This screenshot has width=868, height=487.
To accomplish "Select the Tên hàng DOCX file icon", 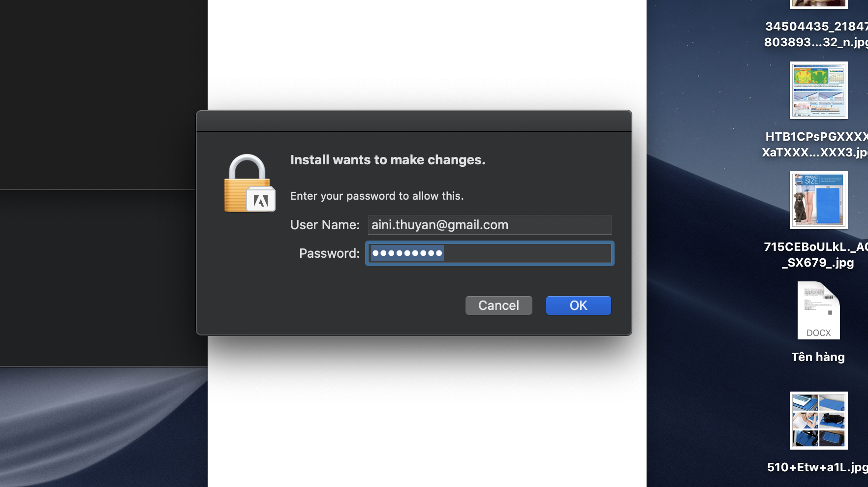I will tap(818, 310).
